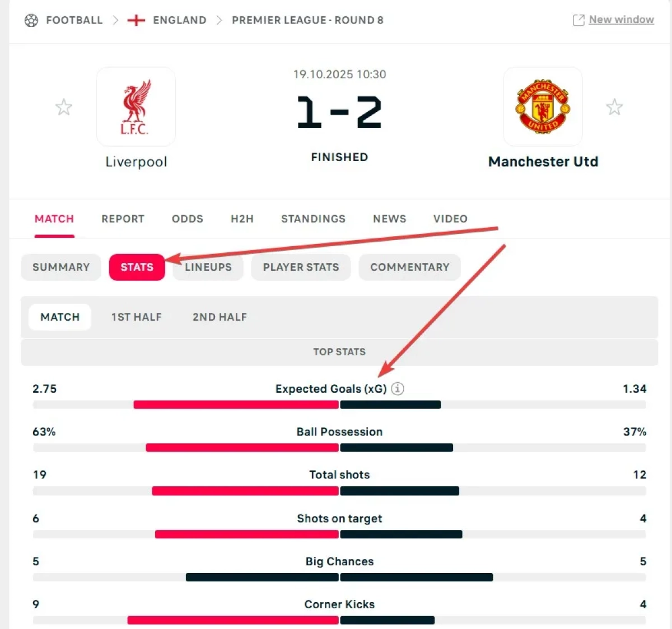The height and width of the screenshot is (629, 672).
Task: Favorite Manchester Utd with the star
Action: click(x=614, y=107)
